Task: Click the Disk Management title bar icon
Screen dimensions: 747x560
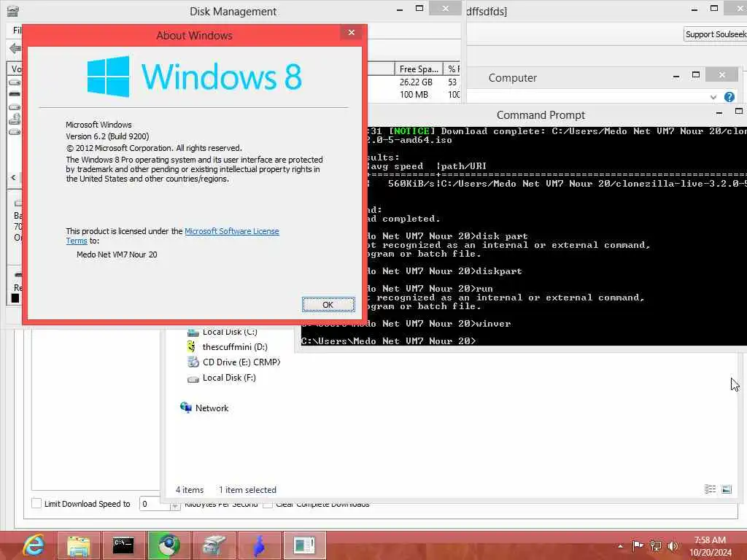Action: [13, 10]
